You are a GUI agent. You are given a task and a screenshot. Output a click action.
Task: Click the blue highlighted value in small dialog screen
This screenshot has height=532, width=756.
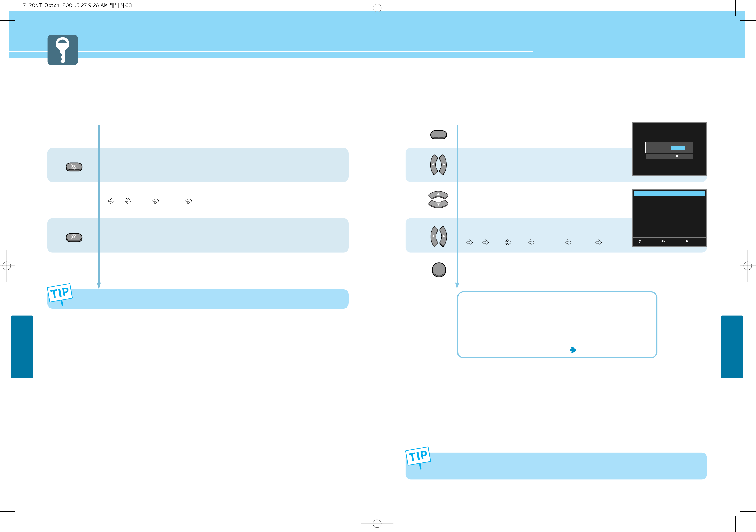678,148
